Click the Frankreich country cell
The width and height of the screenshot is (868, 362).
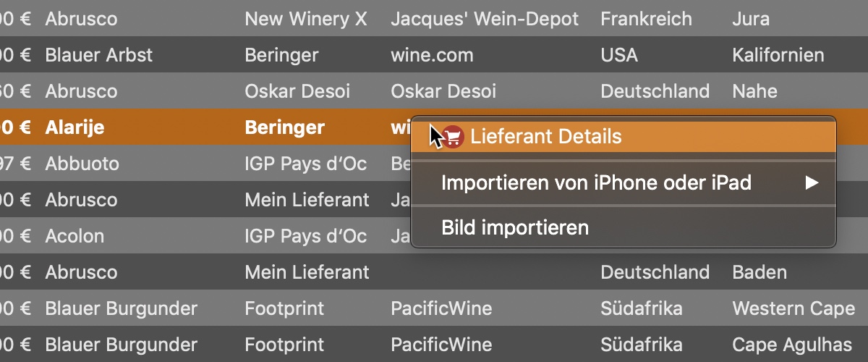(646, 19)
